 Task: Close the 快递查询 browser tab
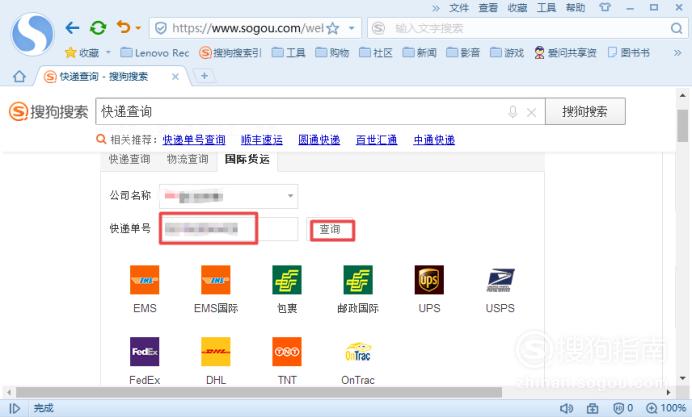click(175, 77)
